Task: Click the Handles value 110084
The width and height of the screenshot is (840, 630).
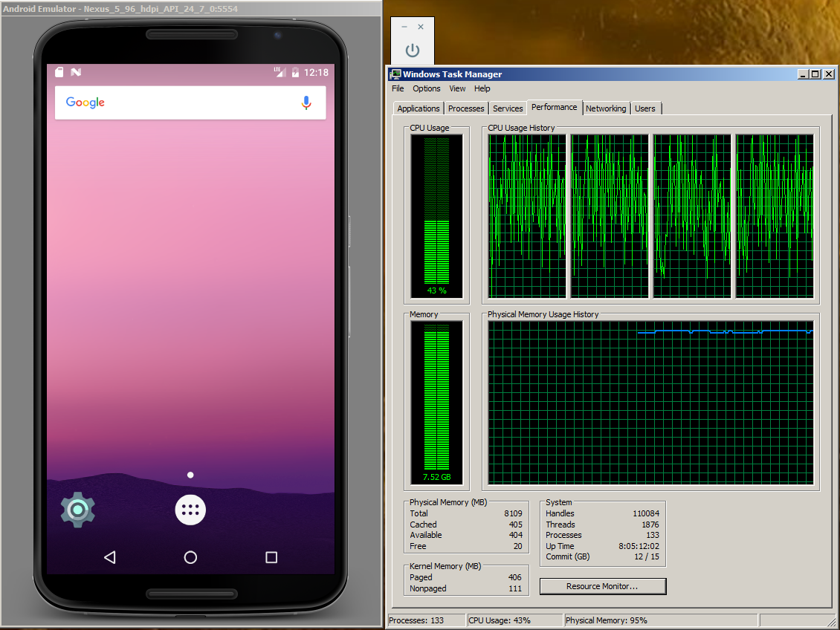Action: [646, 513]
